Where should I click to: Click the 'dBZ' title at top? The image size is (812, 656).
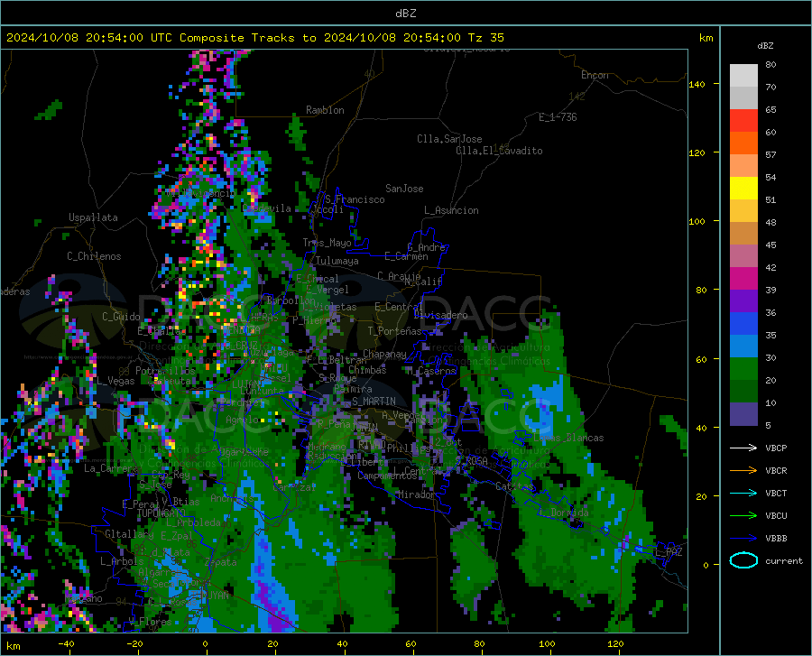[405, 14]
